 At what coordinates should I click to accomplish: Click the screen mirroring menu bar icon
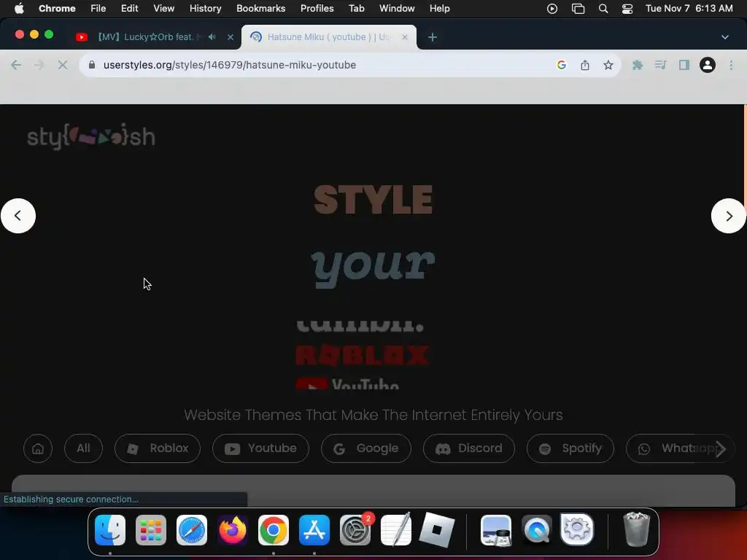(578, 9)
